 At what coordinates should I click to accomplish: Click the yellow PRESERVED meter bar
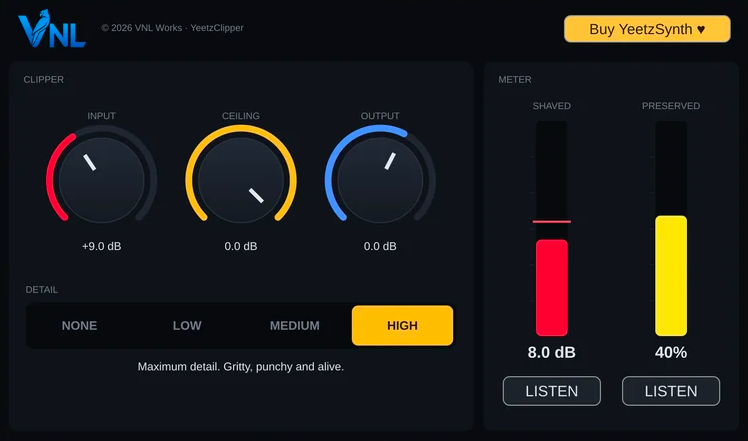(x=671, y=276)
